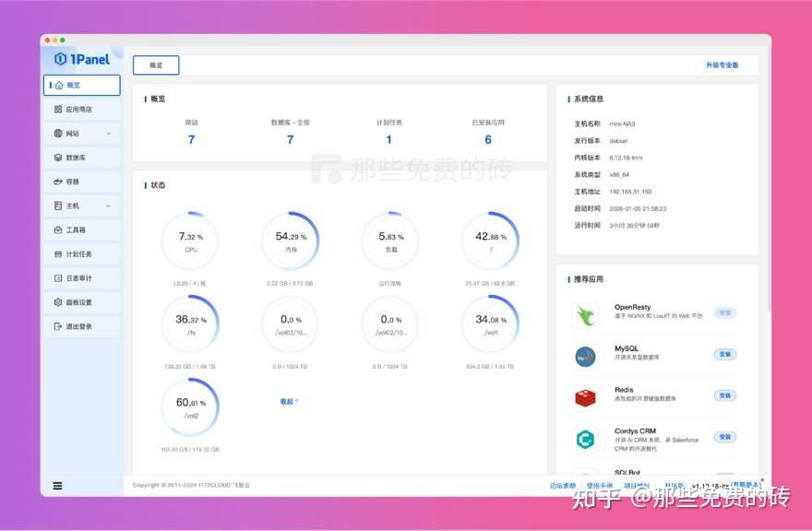Install OpenResty with its 安装 button
The image size is (812, 531).
point(725,313)
